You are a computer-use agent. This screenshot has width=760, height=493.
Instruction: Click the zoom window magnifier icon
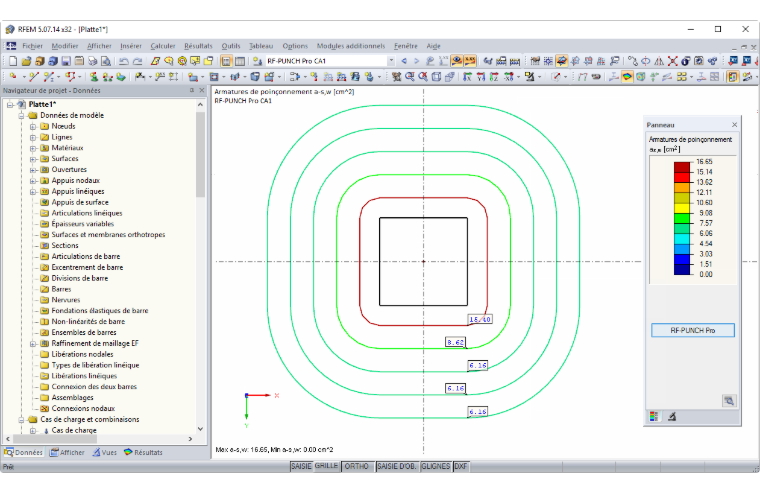pyautogui.click(x=410, y=77)
